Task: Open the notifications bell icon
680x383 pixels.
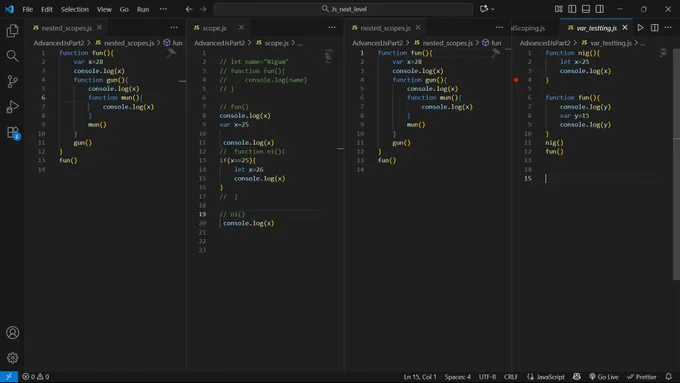Action: tap(669, 376)
